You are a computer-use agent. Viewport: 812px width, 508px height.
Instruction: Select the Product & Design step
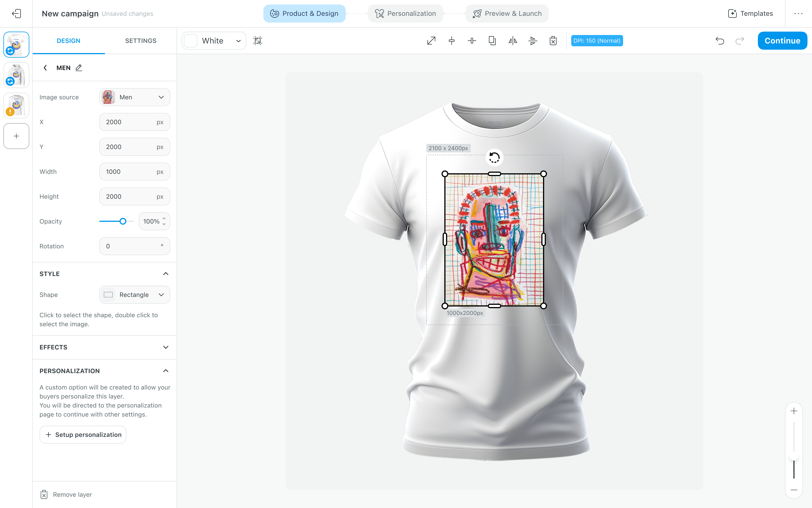click(x=304, y=14)
